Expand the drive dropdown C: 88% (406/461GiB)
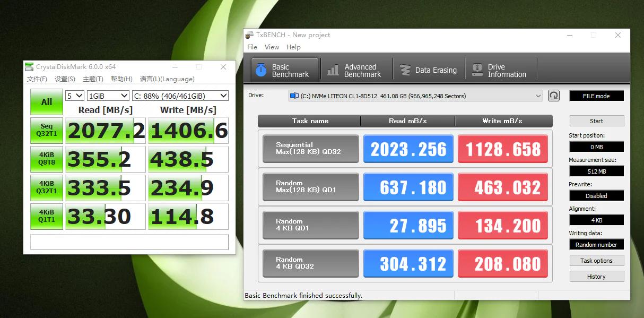The height and width of the screenshot is (318, 644). (180, 96)
